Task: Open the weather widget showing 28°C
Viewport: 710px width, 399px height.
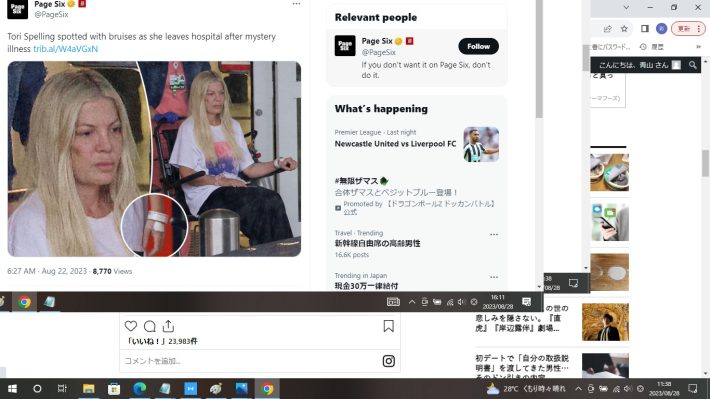Action: 526,389
